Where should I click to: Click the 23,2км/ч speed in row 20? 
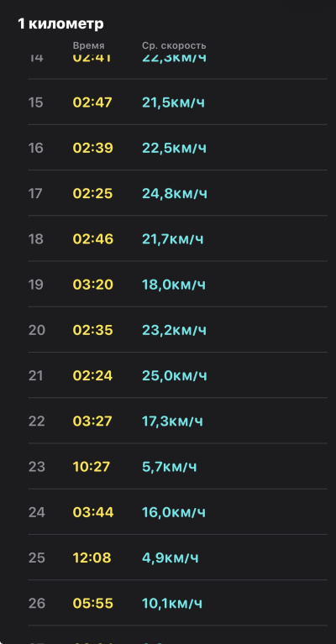(174, 330)
